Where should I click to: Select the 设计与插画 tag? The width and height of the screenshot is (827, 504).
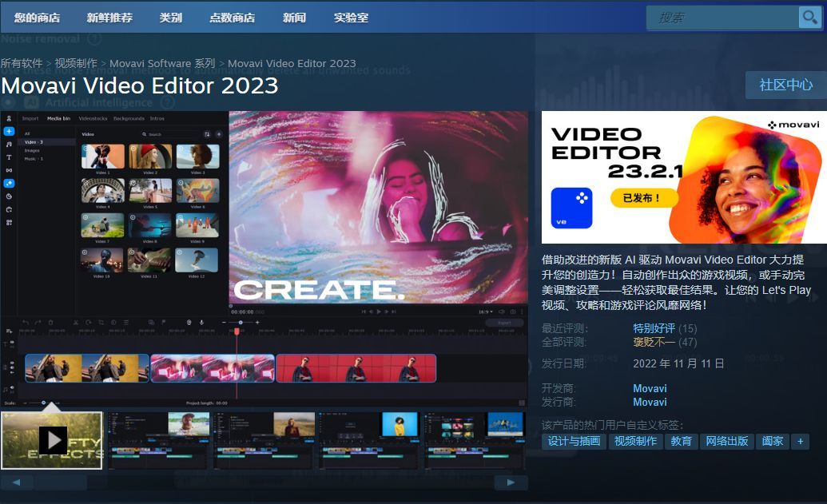(574, 441)
